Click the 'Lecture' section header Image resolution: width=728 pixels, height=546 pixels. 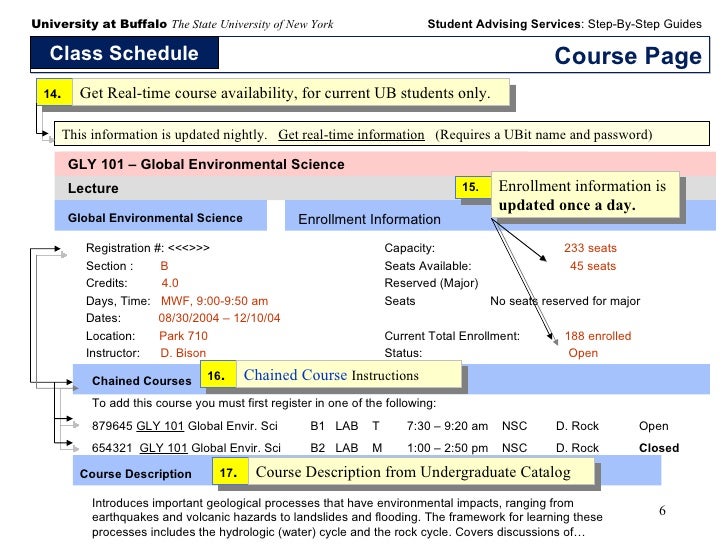click(x=93, y=188)
